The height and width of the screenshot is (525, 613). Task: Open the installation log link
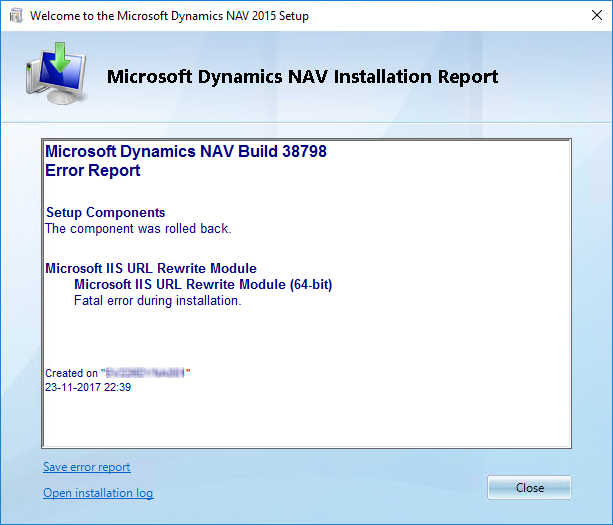98,493
